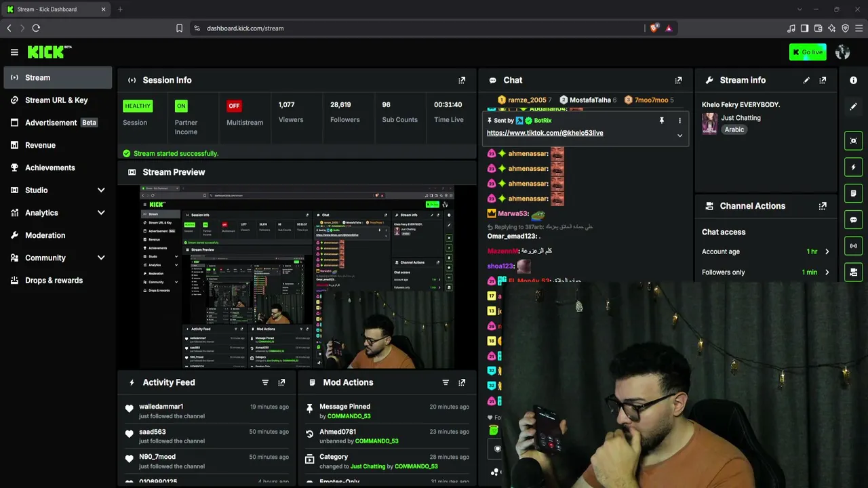
Task: Go back to previous page
Action: pyautogui.click(x=9, y=28)
